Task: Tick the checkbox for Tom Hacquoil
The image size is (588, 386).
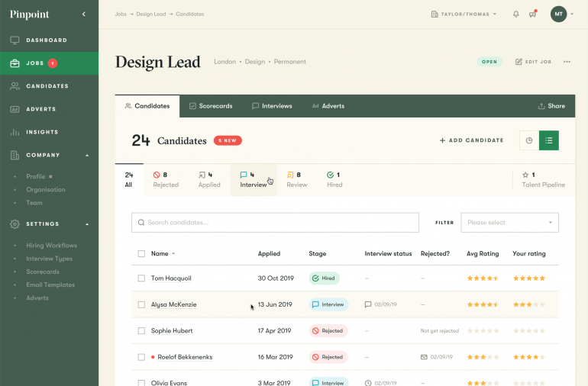Action: coord(141,278)
